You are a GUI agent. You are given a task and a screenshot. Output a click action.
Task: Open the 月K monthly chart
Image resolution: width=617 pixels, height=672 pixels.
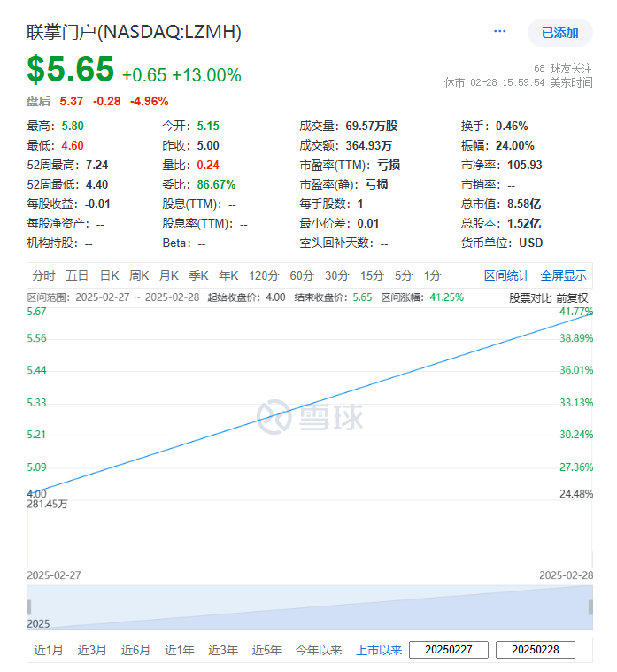[x=169, y=275]
